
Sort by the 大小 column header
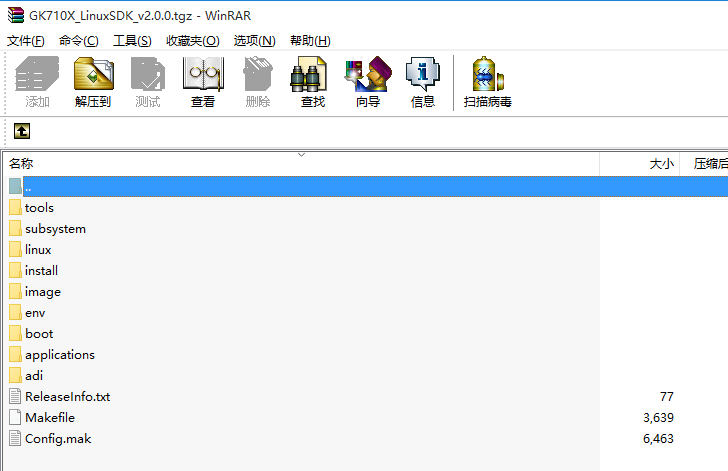pos(639,164)
